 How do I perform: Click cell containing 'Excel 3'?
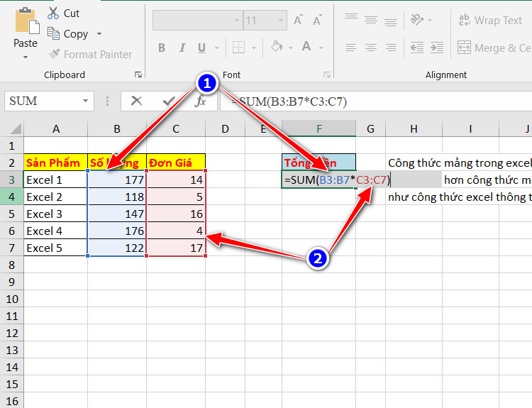56,214
